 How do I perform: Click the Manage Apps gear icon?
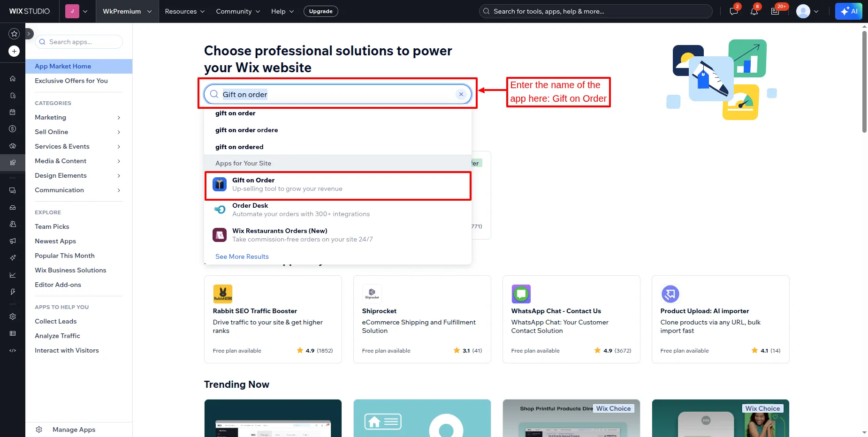tap(39, 429)
